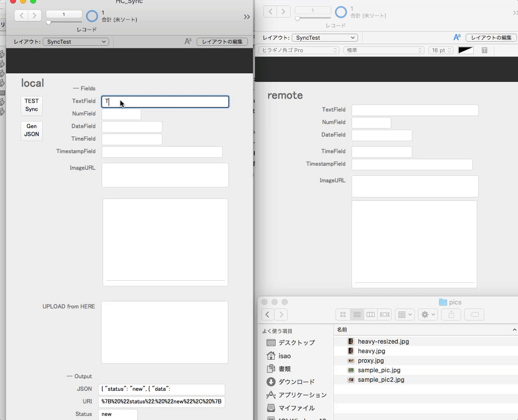The height and width of the screenshot is (420, 518).
Task: Open the font style dropdown
Action: point(384,50)
